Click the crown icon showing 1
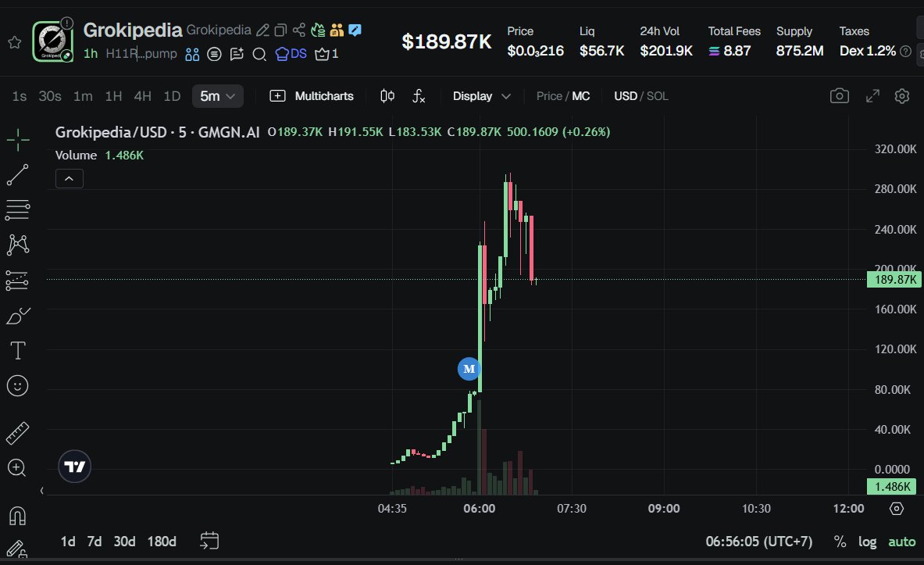The width and height of the screenshot is (924, 565). point(326,54)
